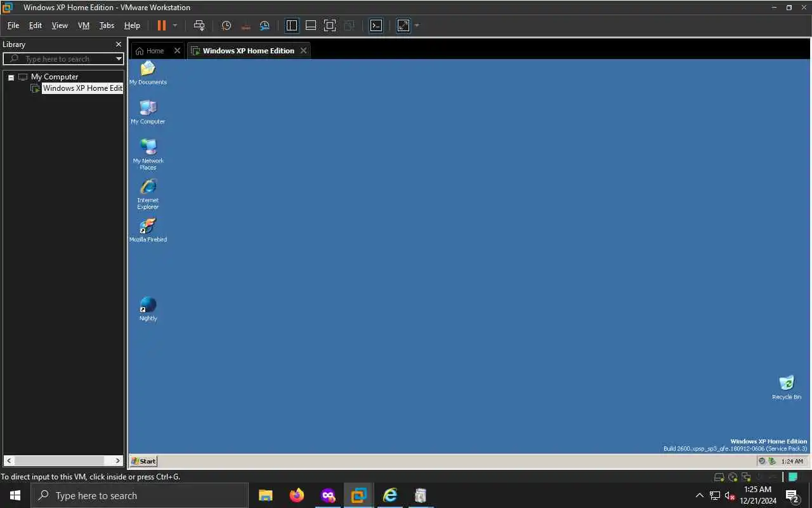Select the My Network Places icon
Image resolution: width=812 pixels, height=508 pixels.
(x=148, y=154)
